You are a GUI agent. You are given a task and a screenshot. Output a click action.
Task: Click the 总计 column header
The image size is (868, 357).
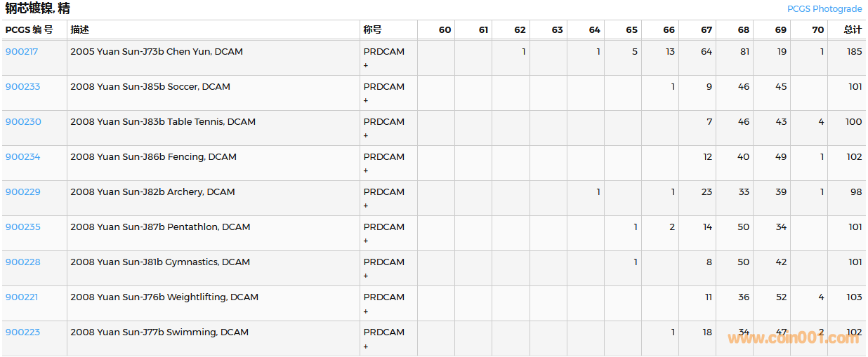point(853,29)
